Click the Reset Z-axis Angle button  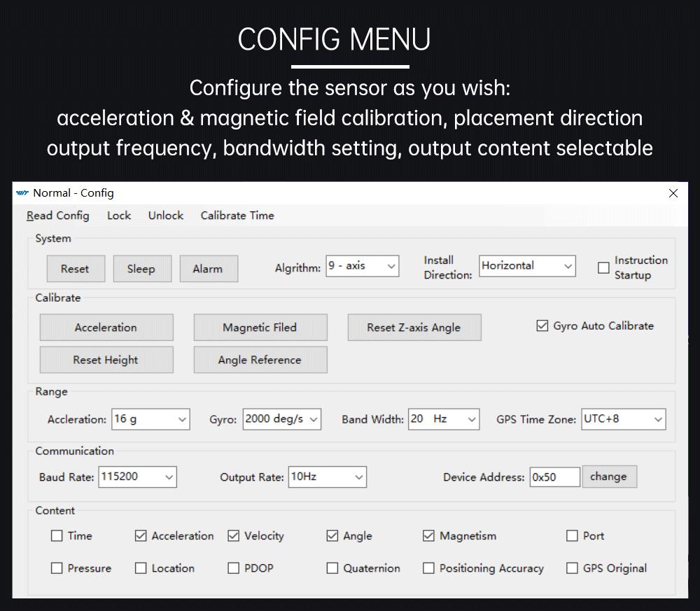pyautogui.click(x=414, y=328)
